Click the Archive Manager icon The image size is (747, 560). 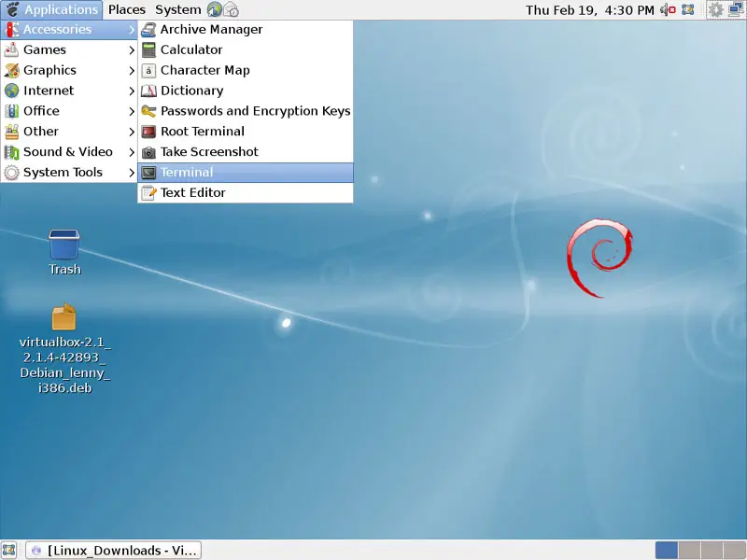(148, 30)
